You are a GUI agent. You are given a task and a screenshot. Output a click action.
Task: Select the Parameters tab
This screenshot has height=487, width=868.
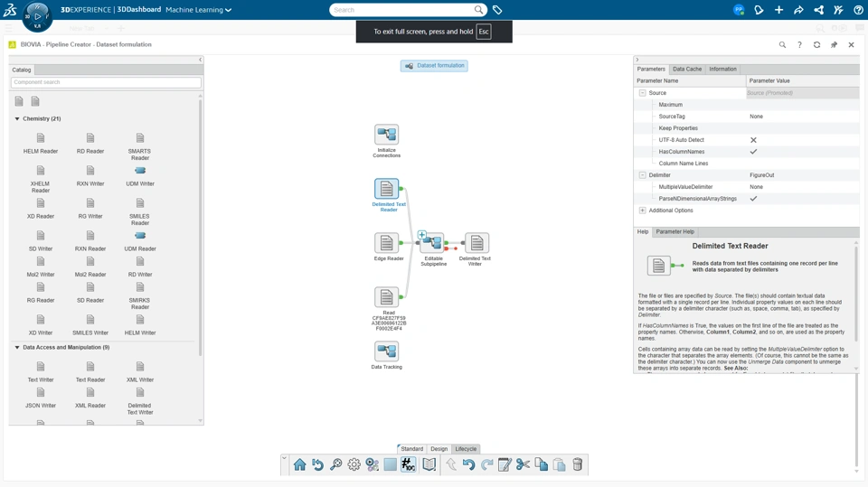point(651,70)
